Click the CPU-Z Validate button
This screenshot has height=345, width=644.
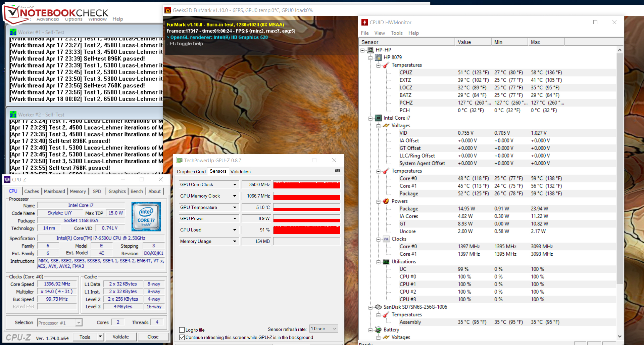(120, 337)
